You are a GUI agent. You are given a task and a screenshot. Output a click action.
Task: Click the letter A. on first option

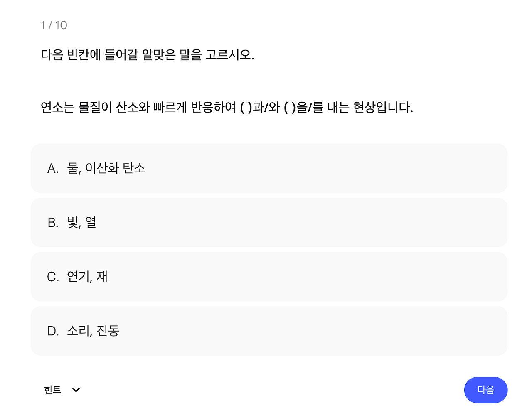pyautogui.click(x=53, y=168)
